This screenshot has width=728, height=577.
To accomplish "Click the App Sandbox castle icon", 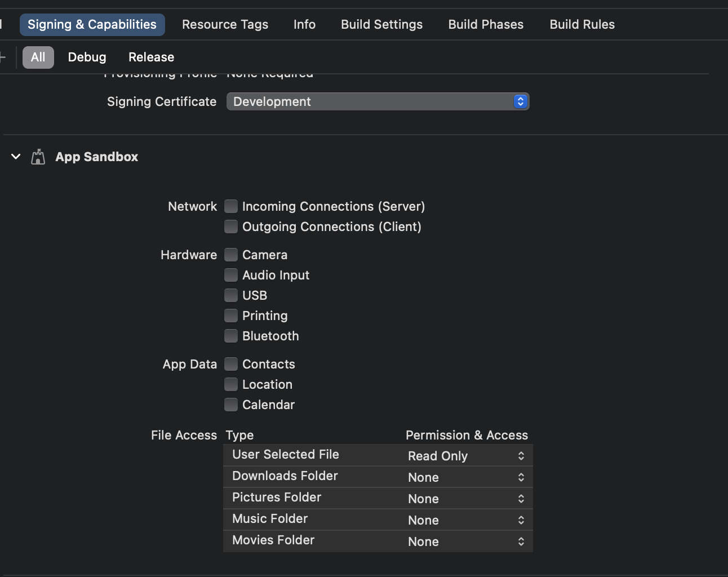I will coord(38,157).
